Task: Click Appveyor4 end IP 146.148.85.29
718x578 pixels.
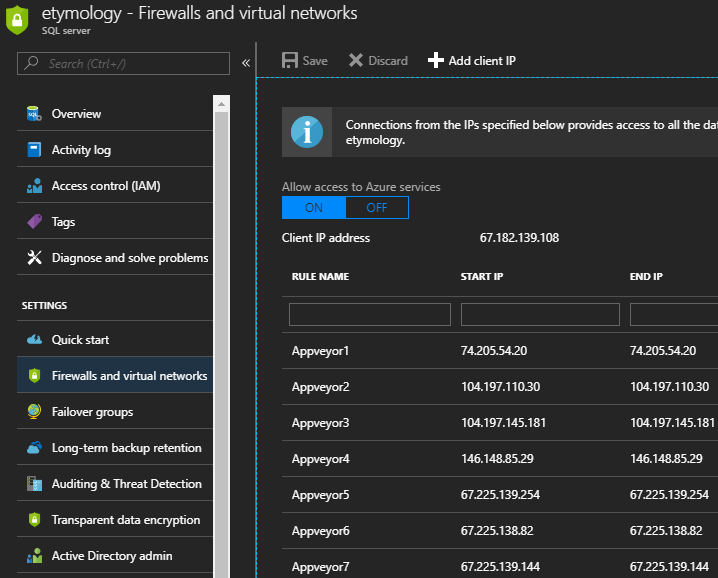Action: click(666, 458)
